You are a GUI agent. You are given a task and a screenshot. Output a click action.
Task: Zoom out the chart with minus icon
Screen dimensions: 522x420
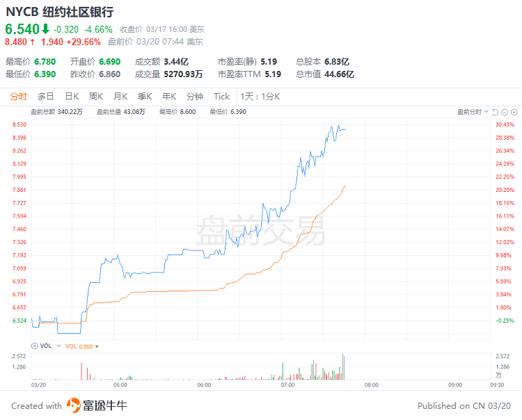point(505,112)
